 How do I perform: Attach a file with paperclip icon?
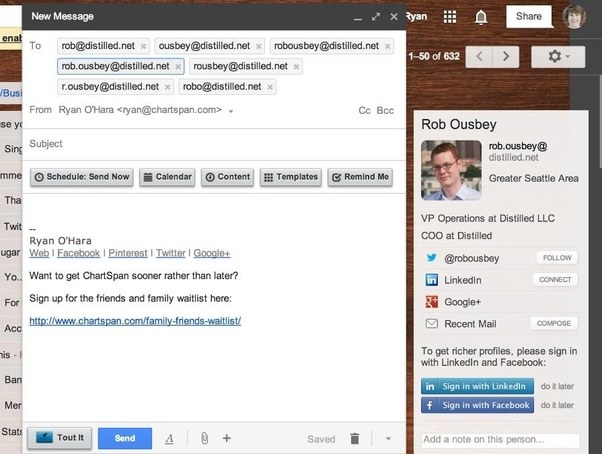[x=204, y=438]
